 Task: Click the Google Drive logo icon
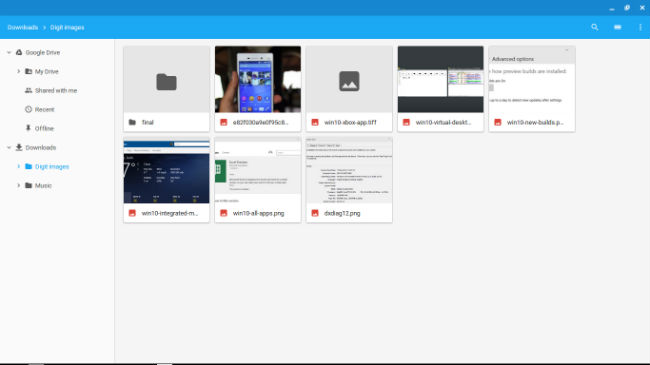click(x=19, y=52)
